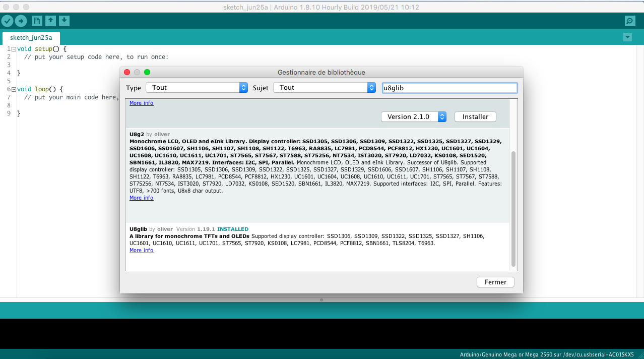This screenshot has height=359, width=644.
Task: Click the search field containing u8glib
Action: [450, 88]
